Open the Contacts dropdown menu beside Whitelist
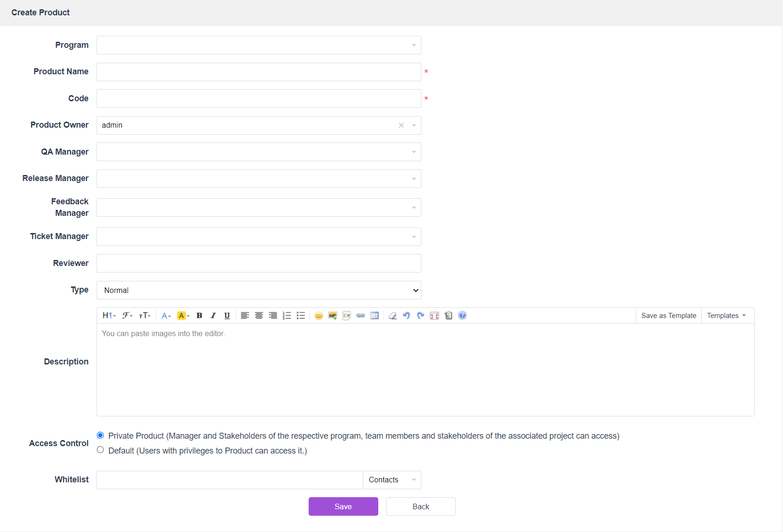Image resolution: width=783 pixels, height=532 pixels. tap(392, 480)
